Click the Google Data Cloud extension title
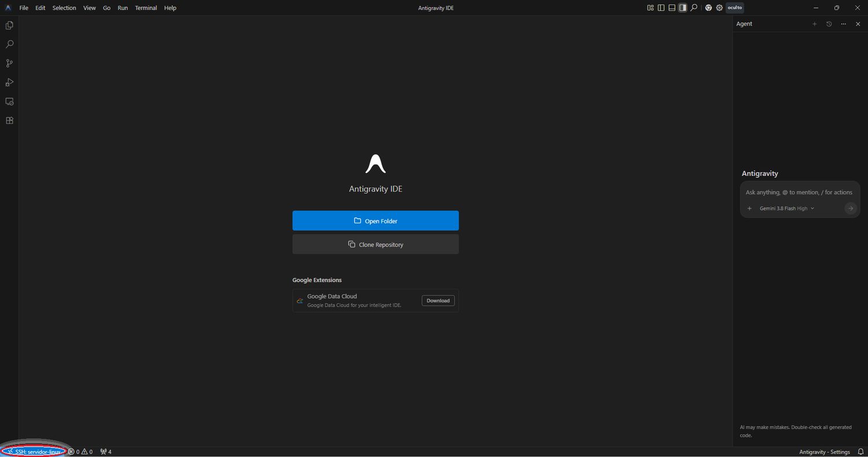The height and width of the screenshot is (457, 868). pyautogui.click(x=332, y=296)
